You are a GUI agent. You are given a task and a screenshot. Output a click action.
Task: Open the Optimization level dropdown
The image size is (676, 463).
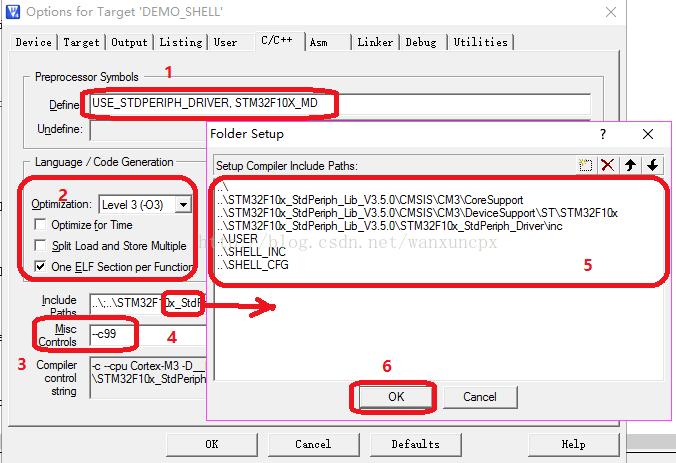point(183,204)
